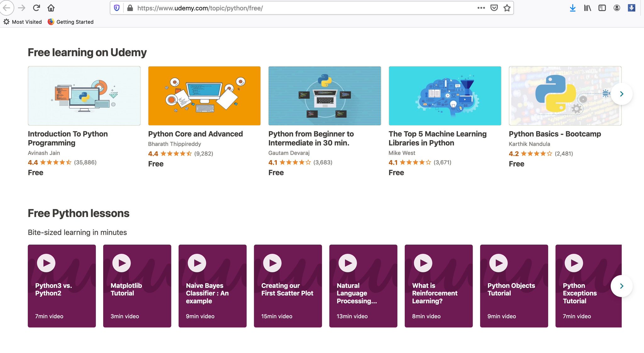The width and height of the screenshot is (644, 353).
Task: Advance Python lessons carousel right
Action: (x=621, y=286)
